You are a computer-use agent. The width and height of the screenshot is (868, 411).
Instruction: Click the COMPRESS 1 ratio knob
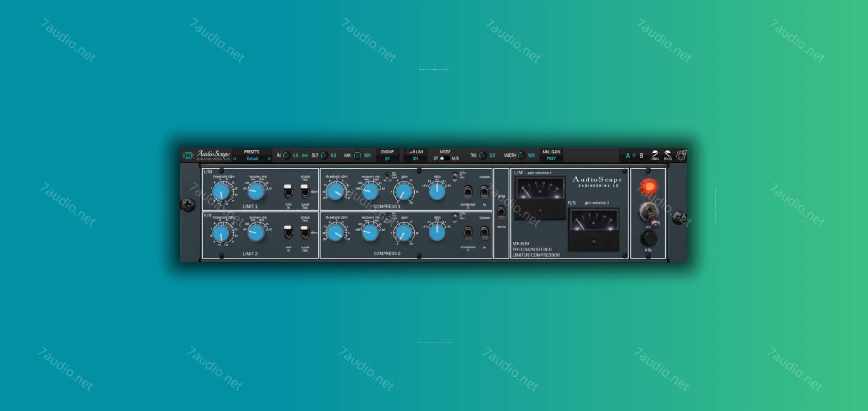coord(437,192)
